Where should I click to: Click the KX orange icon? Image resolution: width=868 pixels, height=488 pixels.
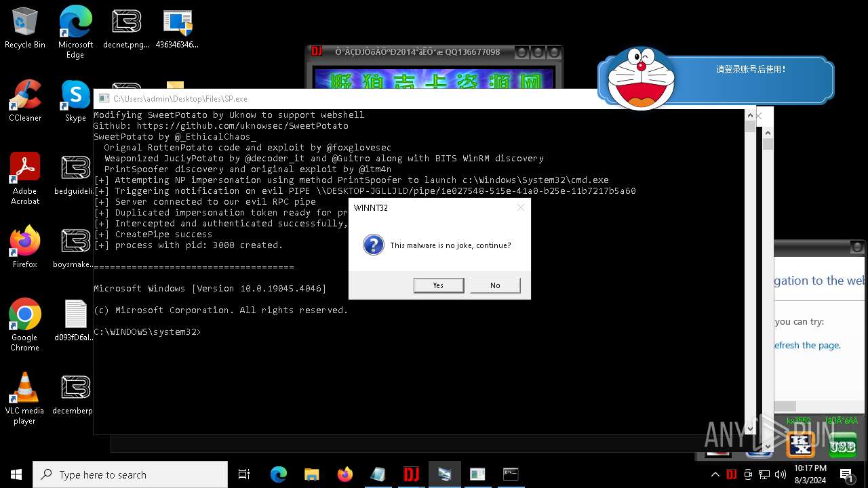tap(800, 444)
